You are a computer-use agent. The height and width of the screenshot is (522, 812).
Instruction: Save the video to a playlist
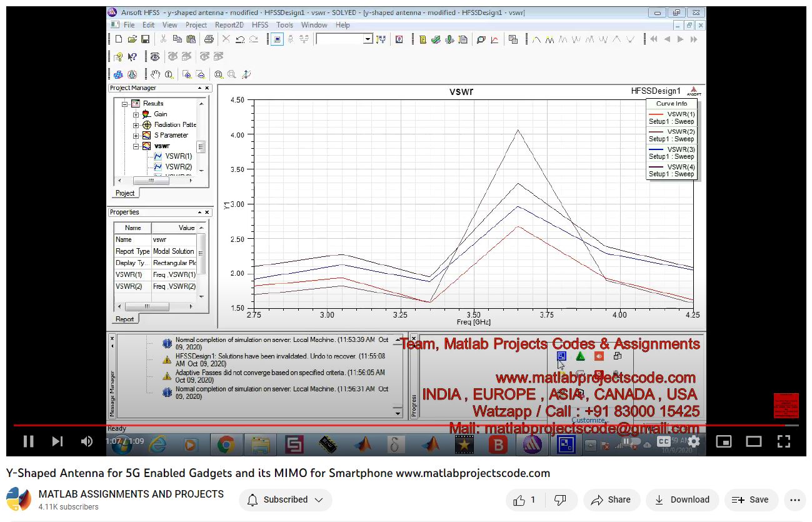click(750, 499)
